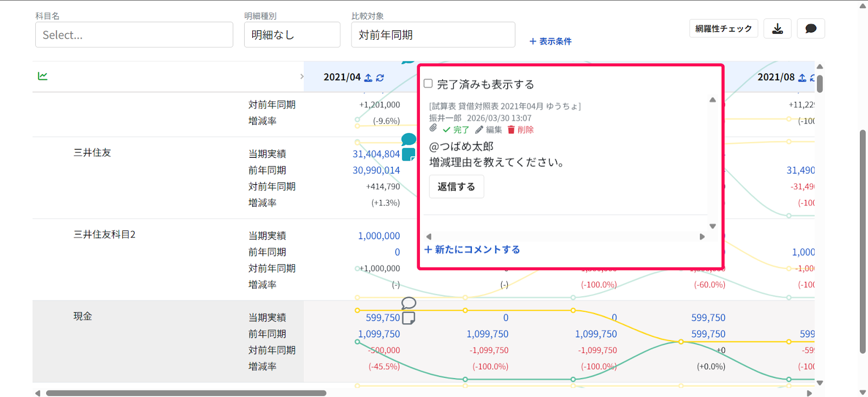Image resolution: width=868 pixels, height=397 pixels.
Task: Mark the comment as 完了
Action: [x=456, y=130]
